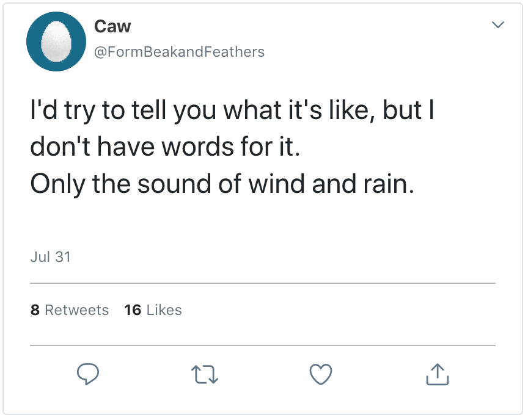Click the text "don't have words for it."

tap(165, 147)
